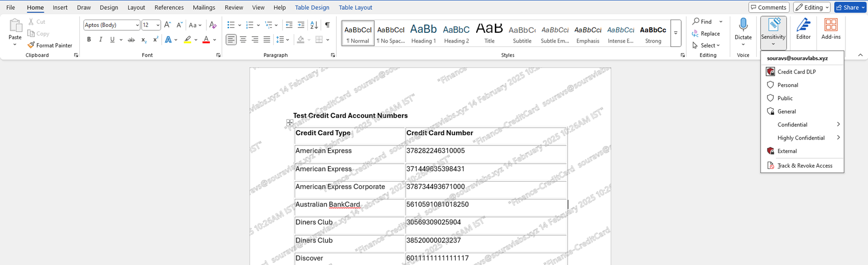Center align the text
This screenshot has height=265, width=868.
[x=243, y=40]
